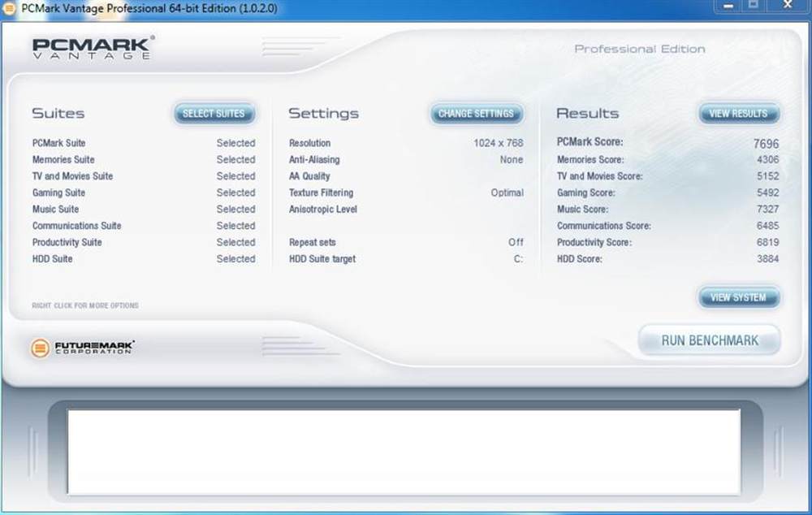Screen dimensions: 812x515
Task: Select the Productivity Suite row
Action: pyautogui.click(x=144, y=243)
